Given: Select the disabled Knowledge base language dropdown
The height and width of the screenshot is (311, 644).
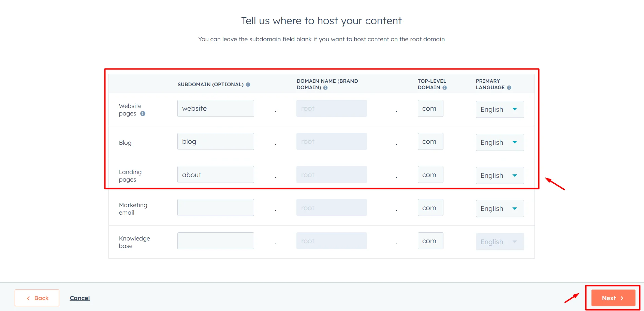Looking at the screenshot, I should 500,242.
